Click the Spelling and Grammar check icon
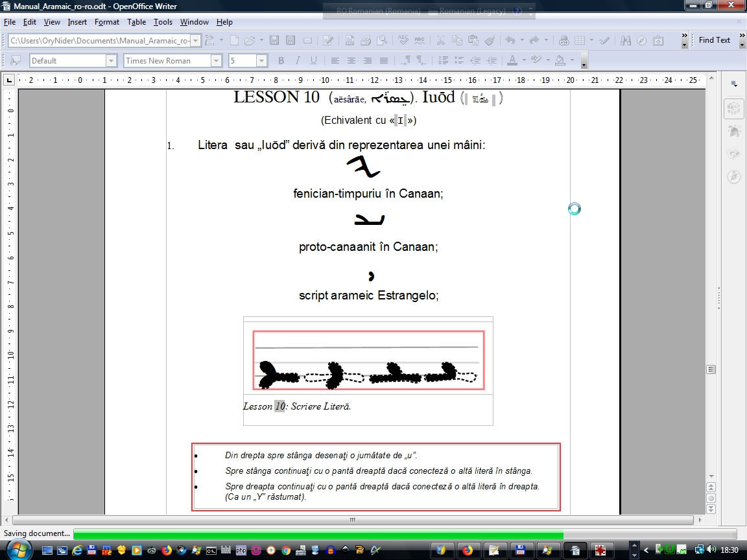 (403, 40)
